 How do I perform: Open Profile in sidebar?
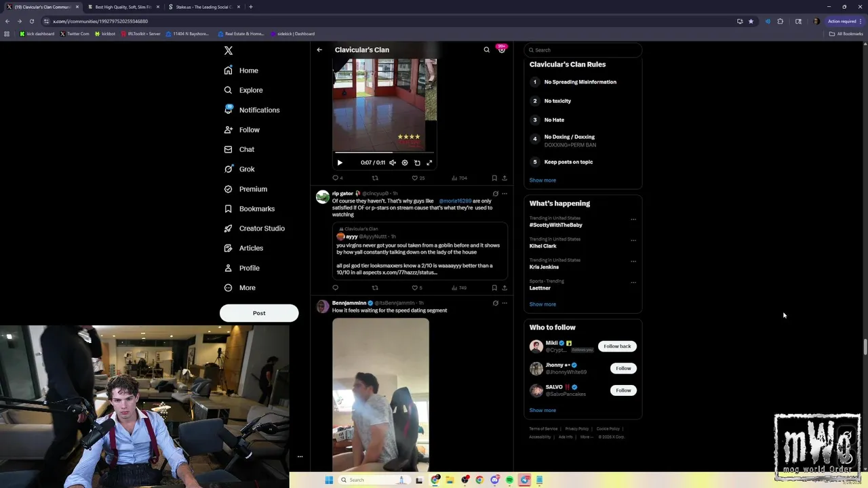click(x=241, y=268)
